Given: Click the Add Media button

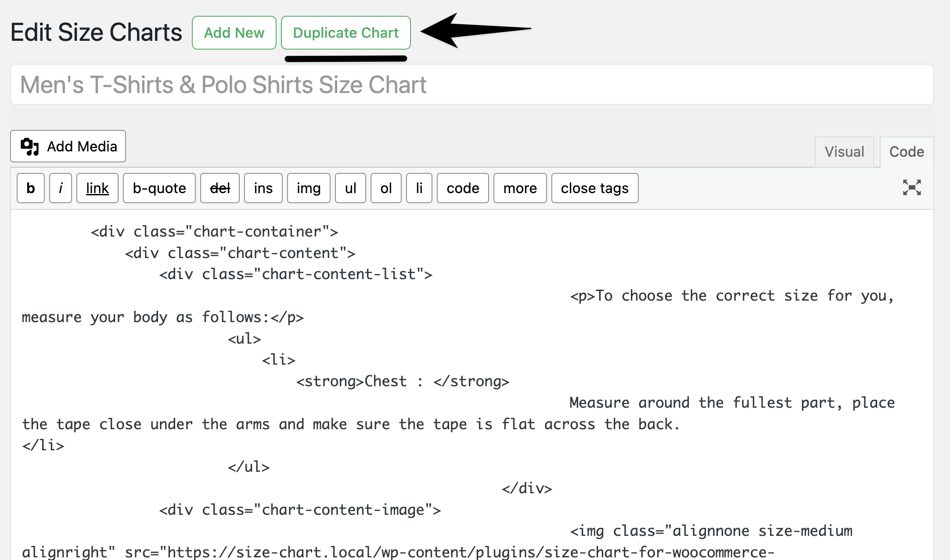Looking at the screenshot, I should click(x=68, y=146).
